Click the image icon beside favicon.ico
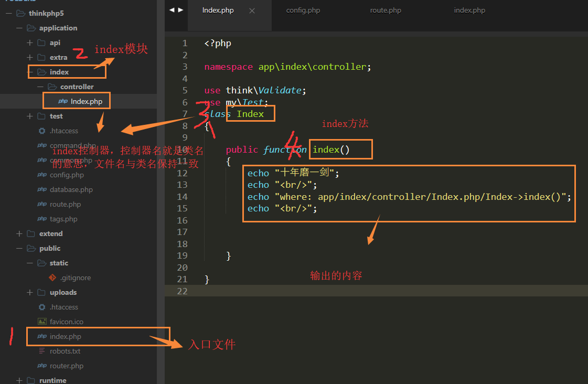 [42, 322]
